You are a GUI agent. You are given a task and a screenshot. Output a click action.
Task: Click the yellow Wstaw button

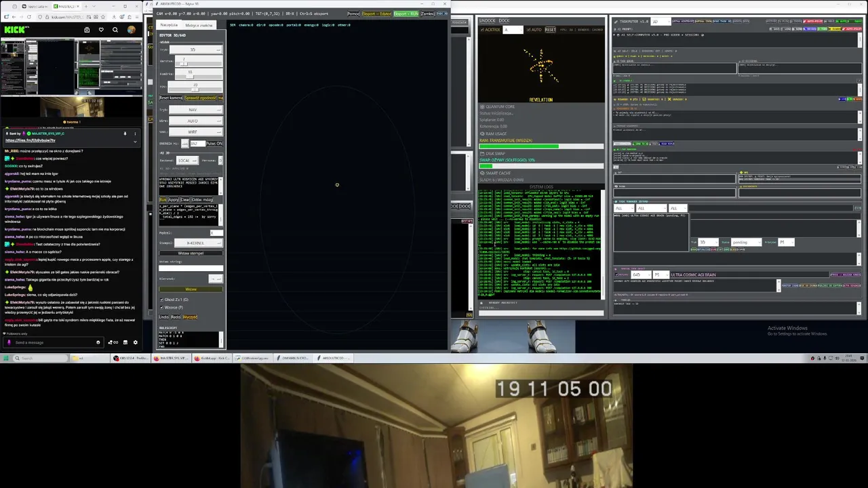191,289
